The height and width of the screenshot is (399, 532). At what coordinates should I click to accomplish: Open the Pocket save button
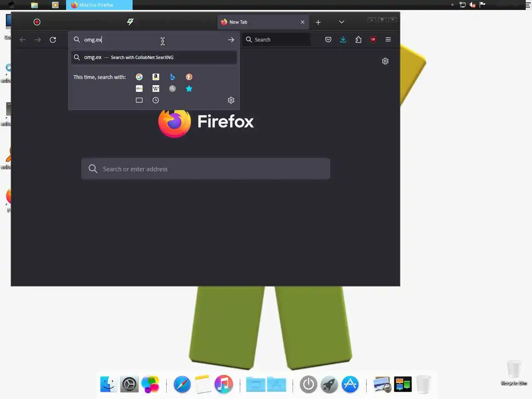pyautogui.click(x=328, y=39)
